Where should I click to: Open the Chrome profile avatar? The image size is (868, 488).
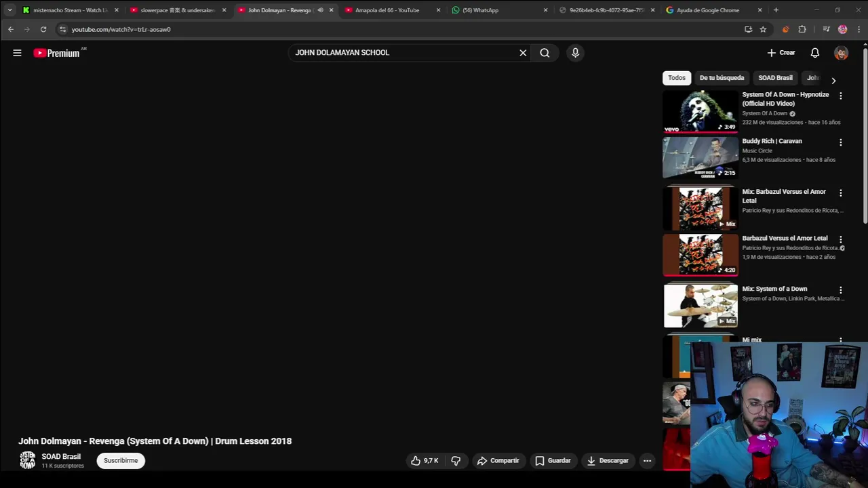(x=842, y=29)
